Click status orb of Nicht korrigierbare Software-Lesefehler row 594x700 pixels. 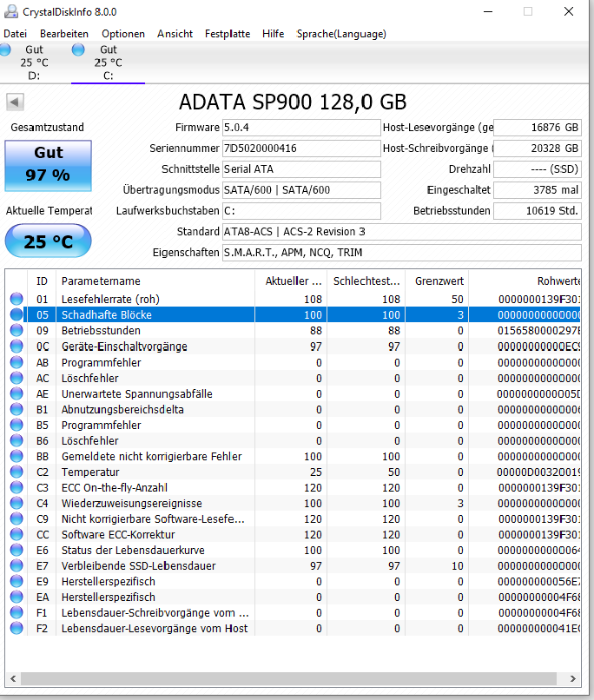(16, 518)
